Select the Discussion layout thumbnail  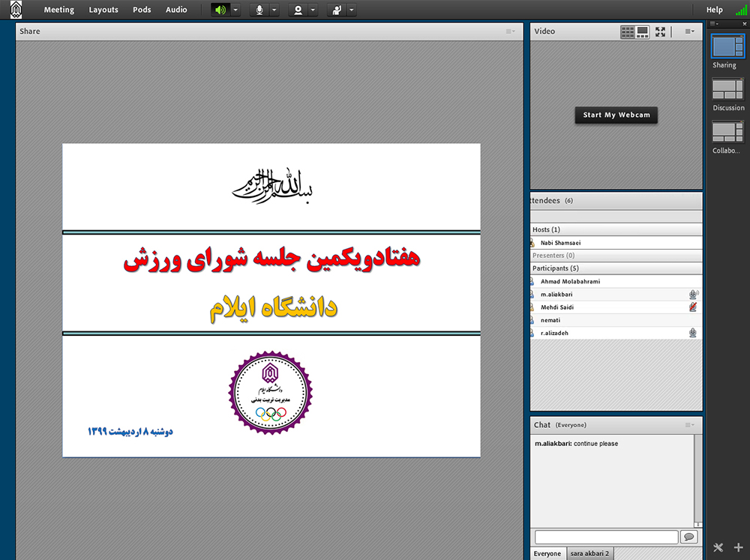tap(727, 89)
